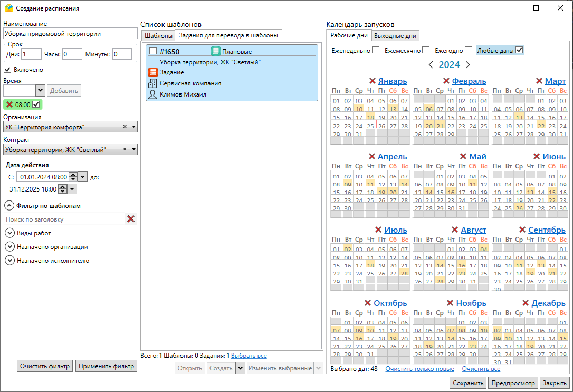
Task: Go to next year with right arrow
Action: [x=467, y=65]
